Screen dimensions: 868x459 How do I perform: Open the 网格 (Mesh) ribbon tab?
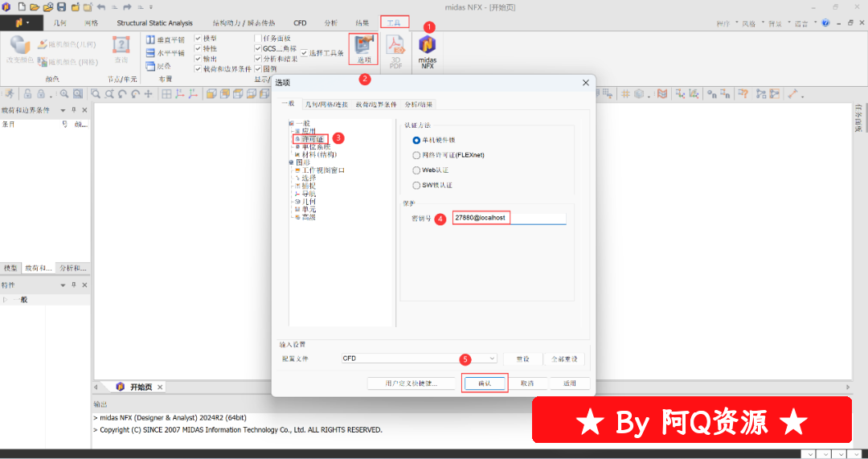(92, 23)
